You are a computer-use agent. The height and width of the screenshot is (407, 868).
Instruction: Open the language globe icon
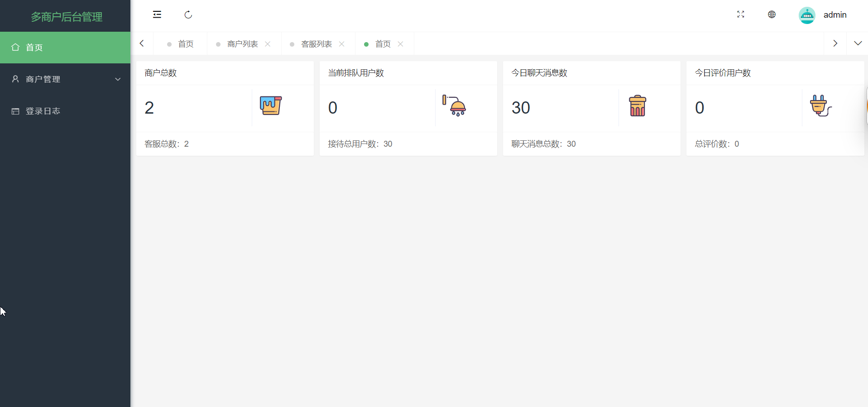(772, 14)
